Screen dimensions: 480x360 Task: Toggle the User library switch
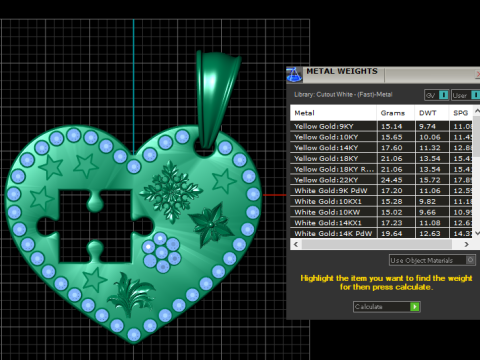coord(466,95)
